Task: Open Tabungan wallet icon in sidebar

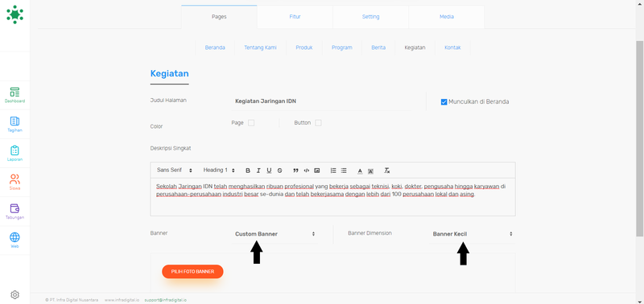Action: [14, 212]
